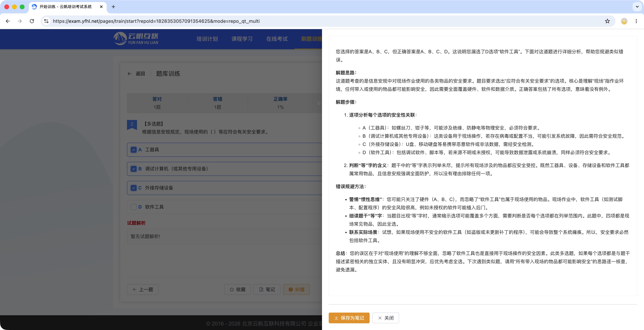Close the analysis panel with 关闭
644x330 pixels.
[x=386, y=318]
